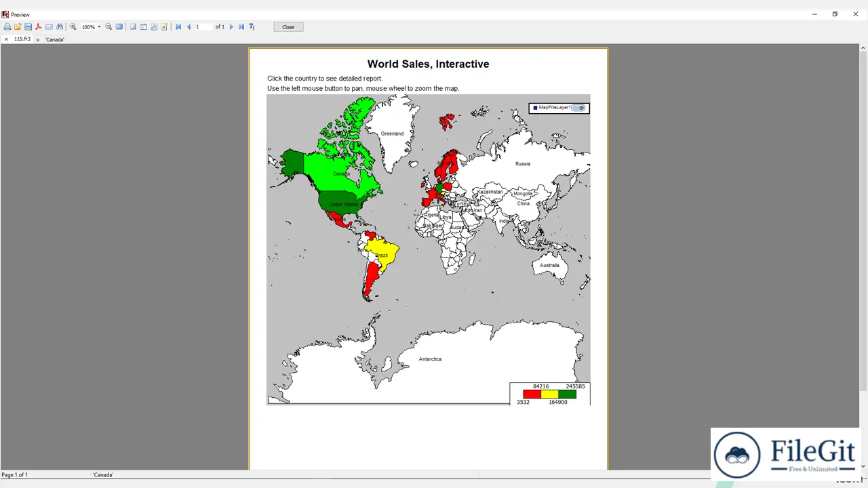
Task: Click the Preview app icon in title bar
Action: (5, 14)
